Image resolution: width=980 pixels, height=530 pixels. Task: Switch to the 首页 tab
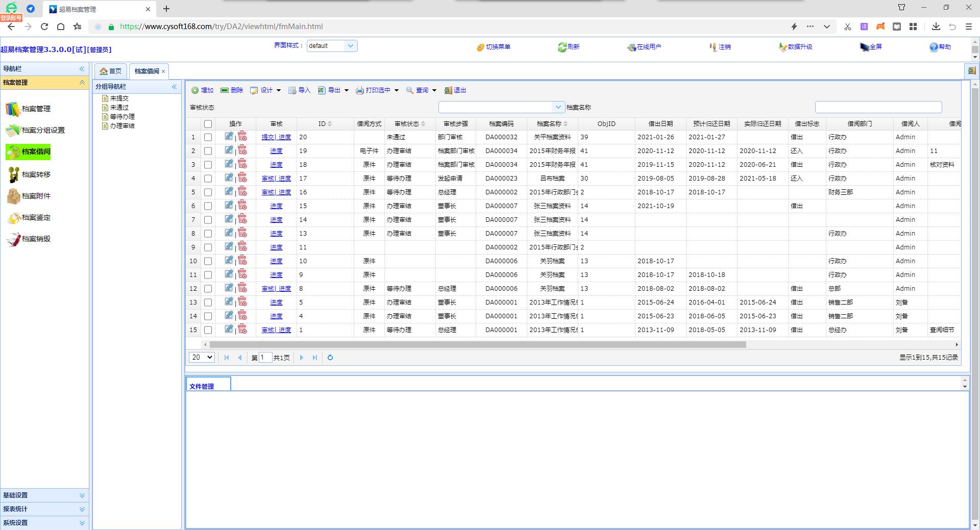111,71
